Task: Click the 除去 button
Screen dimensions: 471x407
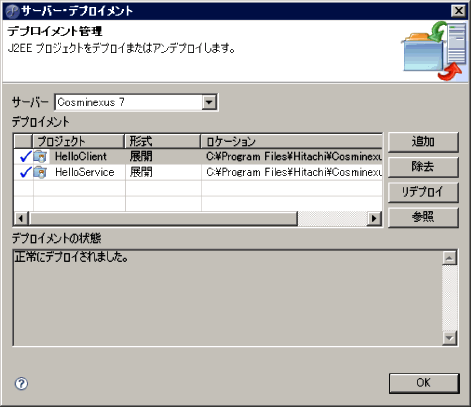Action: [423, 167]
